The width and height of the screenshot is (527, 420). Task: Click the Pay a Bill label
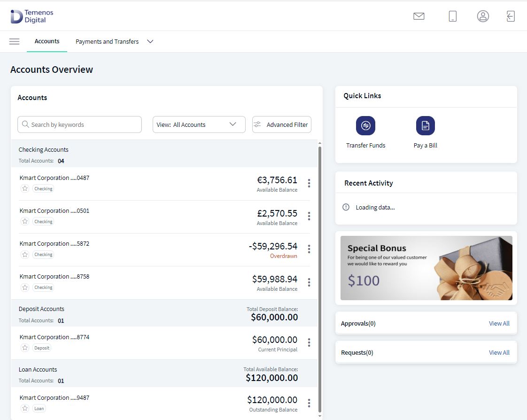[425, 145]
